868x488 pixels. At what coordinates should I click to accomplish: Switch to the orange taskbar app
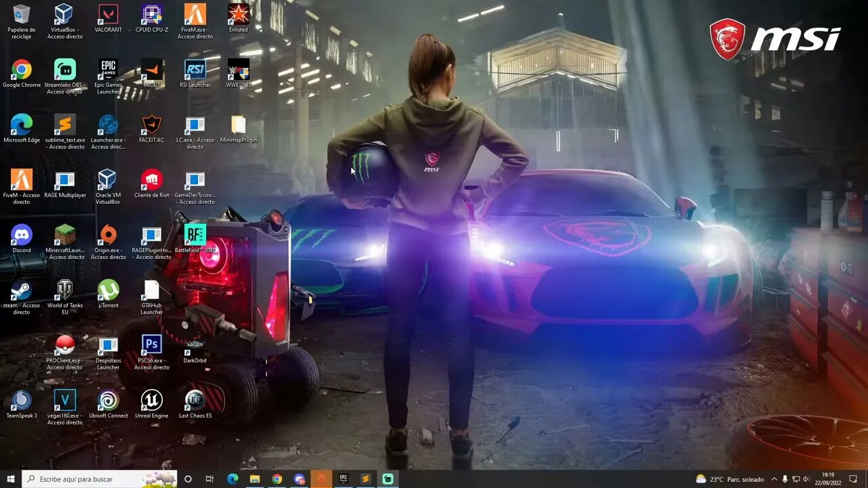coord(321,479)
